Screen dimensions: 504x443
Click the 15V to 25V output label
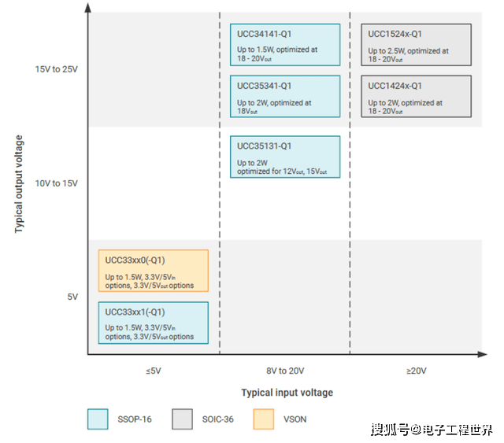pos(56,69)
